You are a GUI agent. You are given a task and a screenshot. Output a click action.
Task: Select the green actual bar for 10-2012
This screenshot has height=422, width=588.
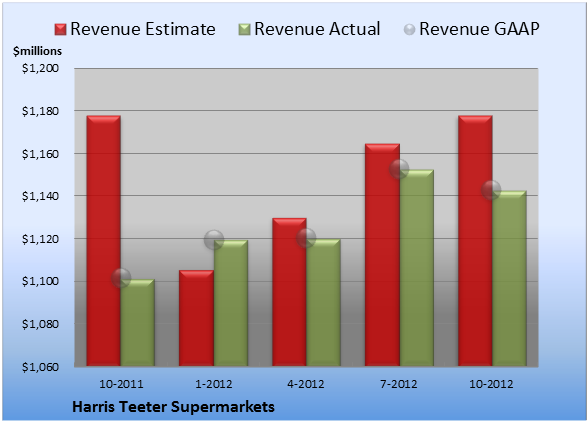(x=509, y=278)
